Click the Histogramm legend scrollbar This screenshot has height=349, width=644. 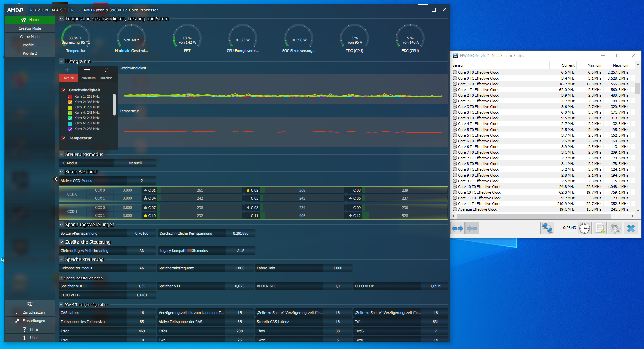click(x=114, y=104)
